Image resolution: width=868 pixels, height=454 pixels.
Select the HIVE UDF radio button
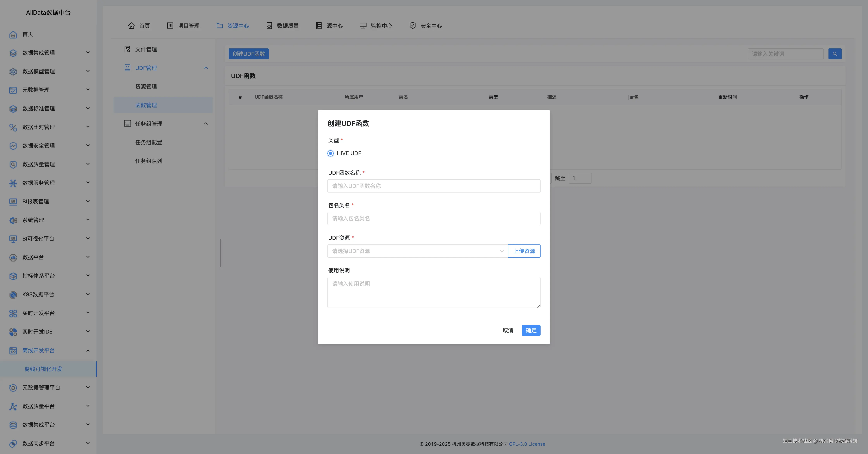click(331, 153)
